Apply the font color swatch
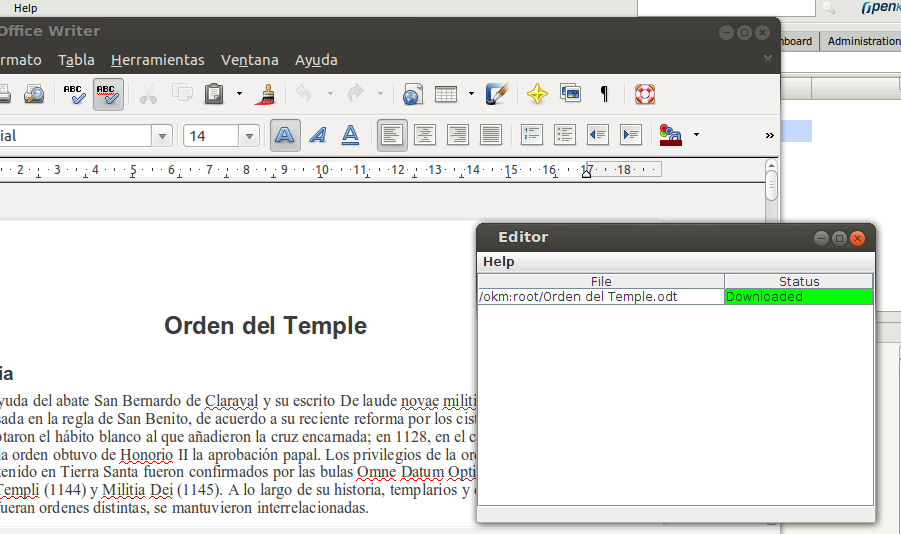Image resolution: width=901 pixels, height=534 pixels. (671, 135)
